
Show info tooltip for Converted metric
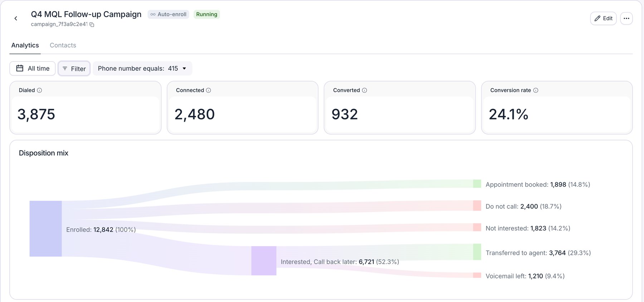tap(364, 90)
